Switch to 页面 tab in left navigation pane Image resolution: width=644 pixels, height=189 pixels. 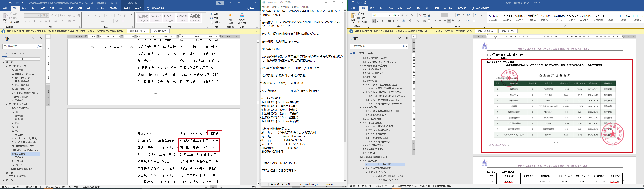point(13,53)
